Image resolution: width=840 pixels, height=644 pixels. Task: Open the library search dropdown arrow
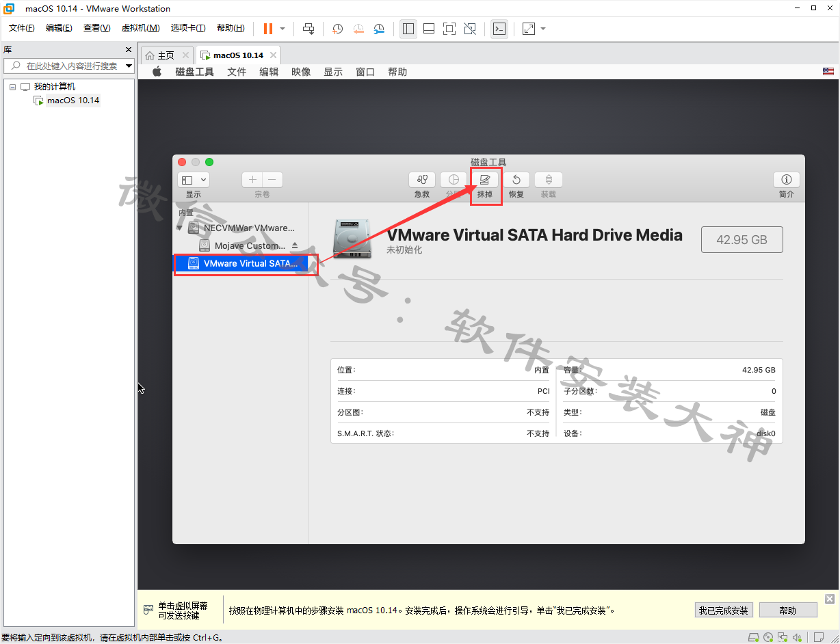129,66
